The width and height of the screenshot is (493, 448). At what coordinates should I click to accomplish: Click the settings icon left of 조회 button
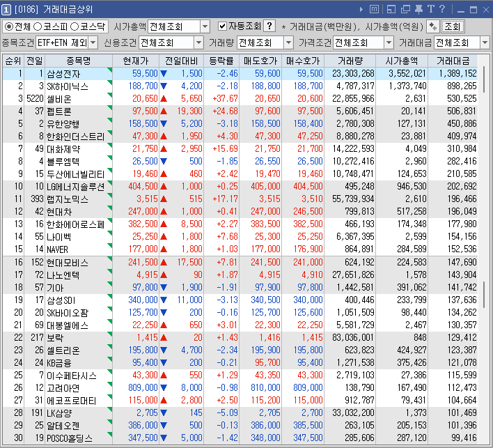click(433, 26)
